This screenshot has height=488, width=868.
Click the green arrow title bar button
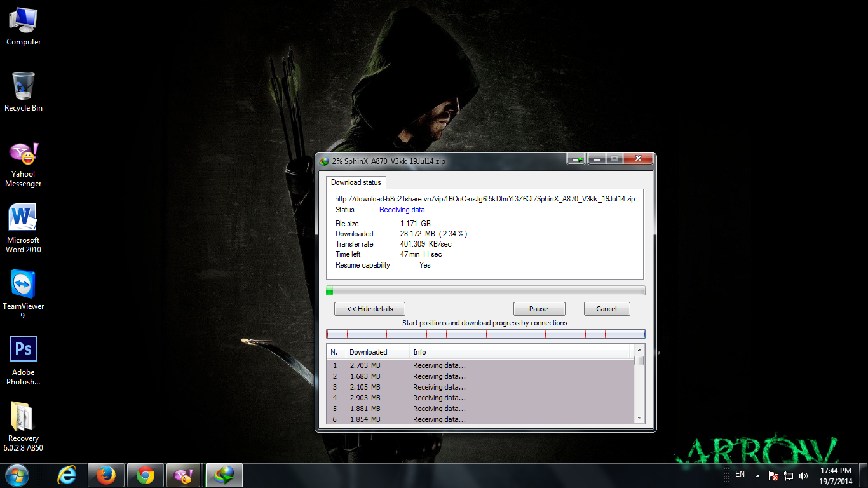(576, 159)
